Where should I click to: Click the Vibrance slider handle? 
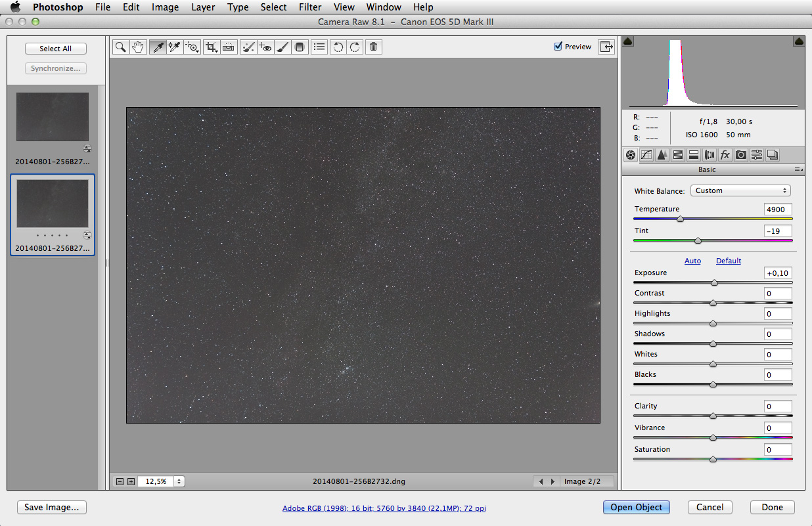(x=713, y=437)
